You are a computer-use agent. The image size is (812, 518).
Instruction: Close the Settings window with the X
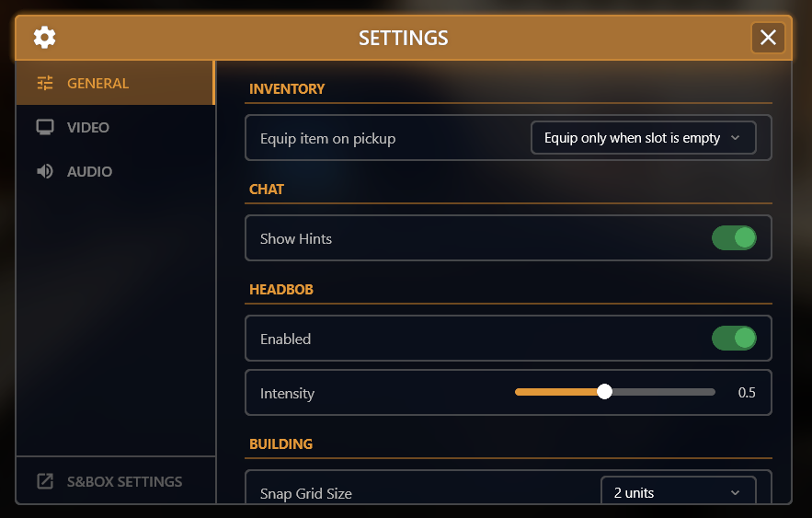[x=768, y=37]
